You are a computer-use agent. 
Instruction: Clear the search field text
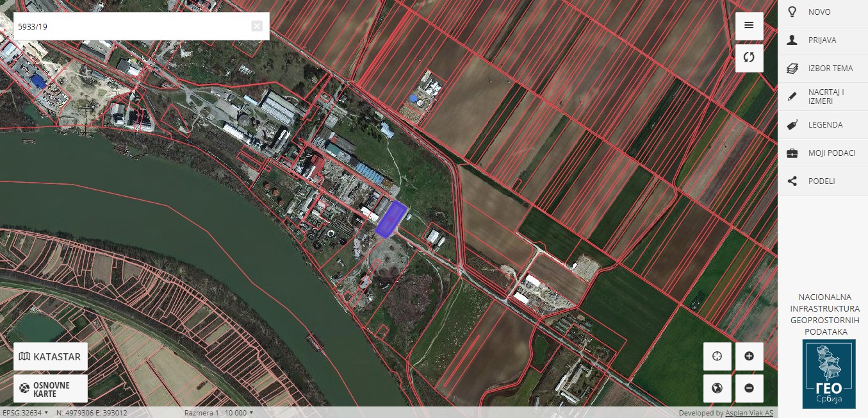257,26
